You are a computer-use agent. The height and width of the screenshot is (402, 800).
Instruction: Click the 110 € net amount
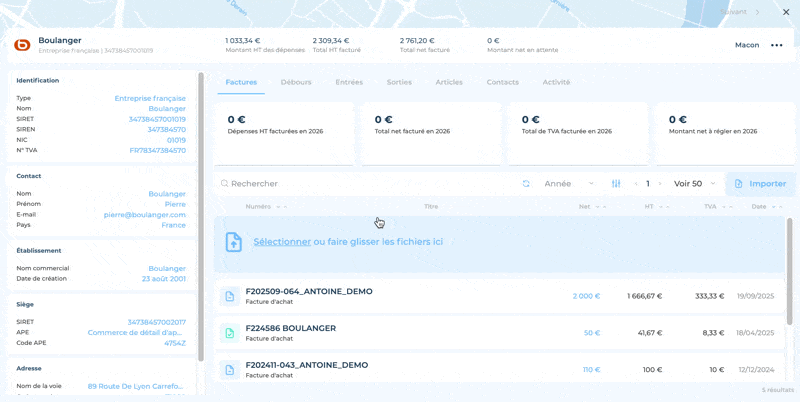pos(591,370)
